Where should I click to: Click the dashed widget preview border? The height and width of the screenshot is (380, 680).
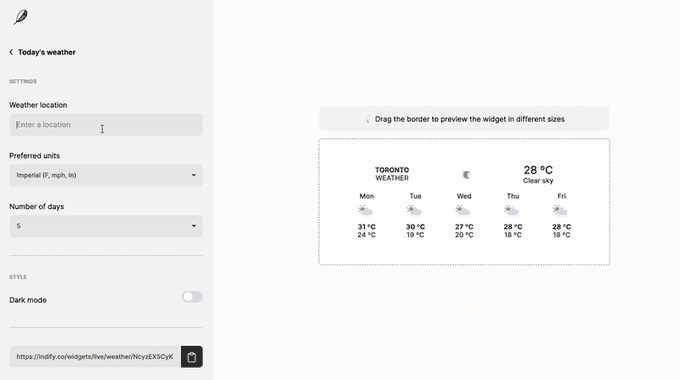(x=464, y=139)
